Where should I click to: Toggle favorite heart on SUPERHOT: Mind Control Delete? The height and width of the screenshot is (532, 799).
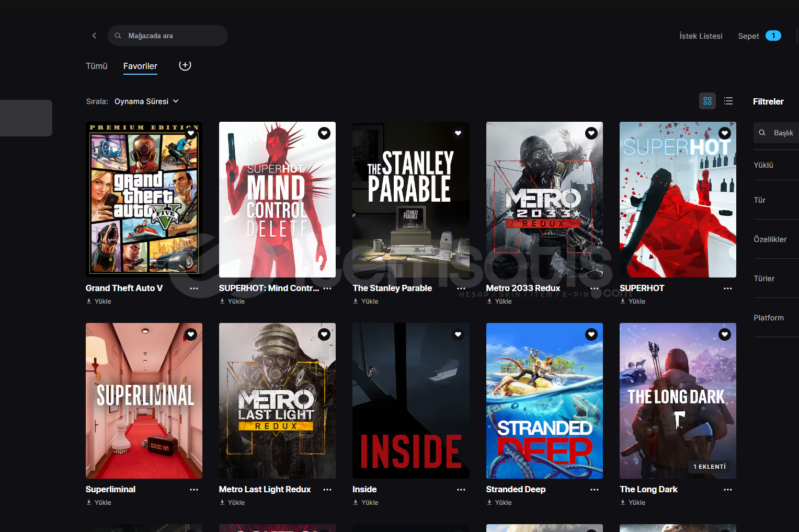click(324, 133)
